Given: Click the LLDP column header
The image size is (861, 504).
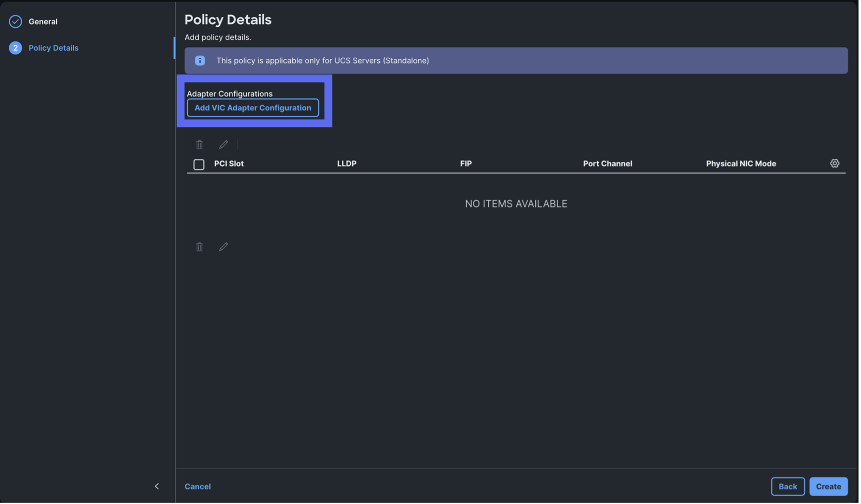Looking at the screenshot, I should [x=346, y=163].
